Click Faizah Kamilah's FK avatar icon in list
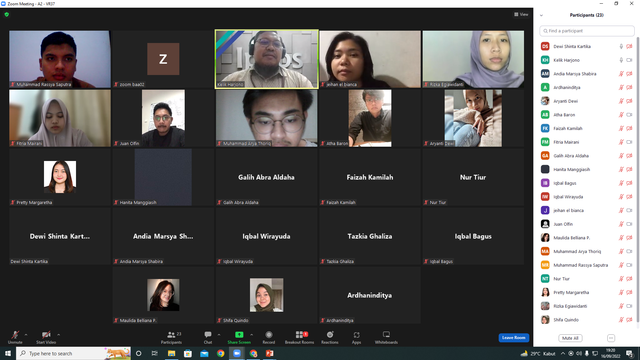This screenshot has height=360, width=640. pos(545,128)
